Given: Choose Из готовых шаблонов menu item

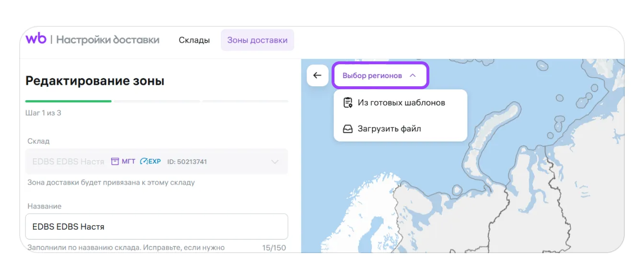Looking at the screenshot, I should [x=401, y=103].
